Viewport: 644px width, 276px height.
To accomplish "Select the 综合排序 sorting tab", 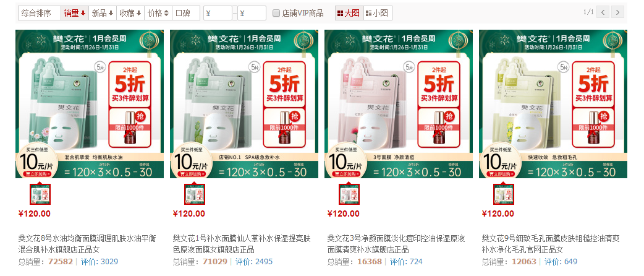I will pyautogui.click(x=40, y=13).
